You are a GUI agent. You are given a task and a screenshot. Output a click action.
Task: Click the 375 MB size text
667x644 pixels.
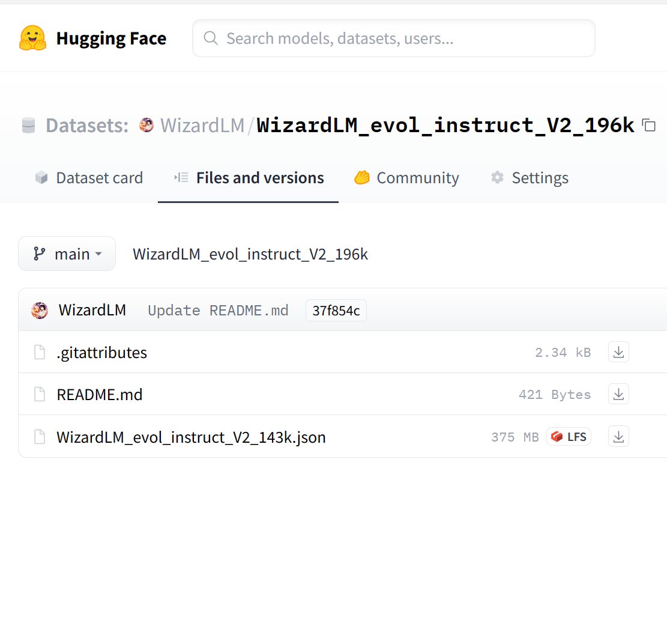515,437
